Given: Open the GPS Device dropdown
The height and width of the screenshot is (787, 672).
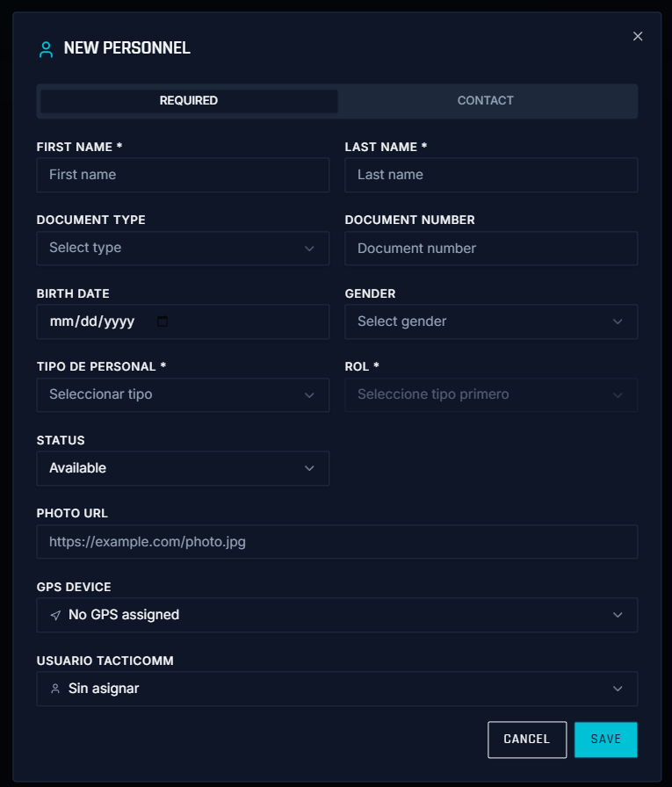Looking at the screenshot, I should [336, 616].
